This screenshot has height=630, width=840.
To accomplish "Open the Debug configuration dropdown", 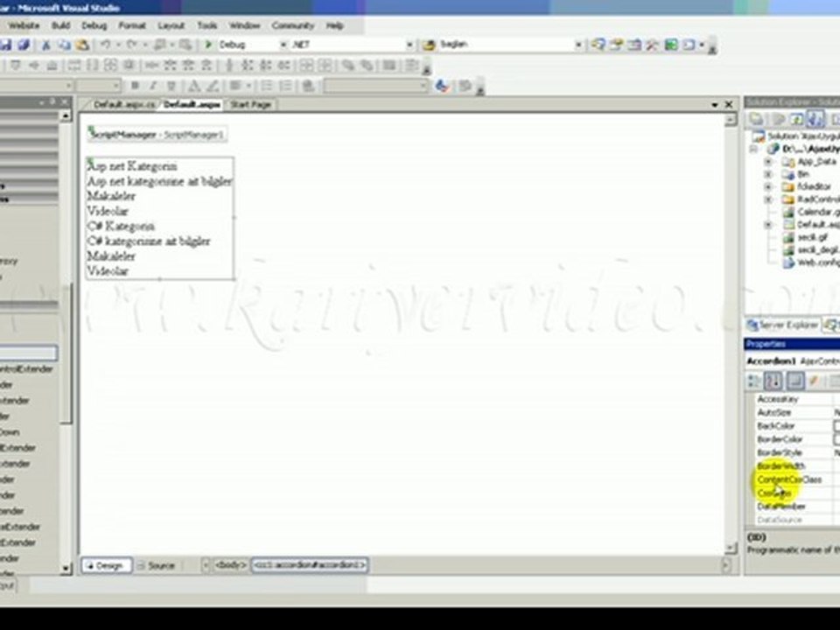I will [283, 45].
